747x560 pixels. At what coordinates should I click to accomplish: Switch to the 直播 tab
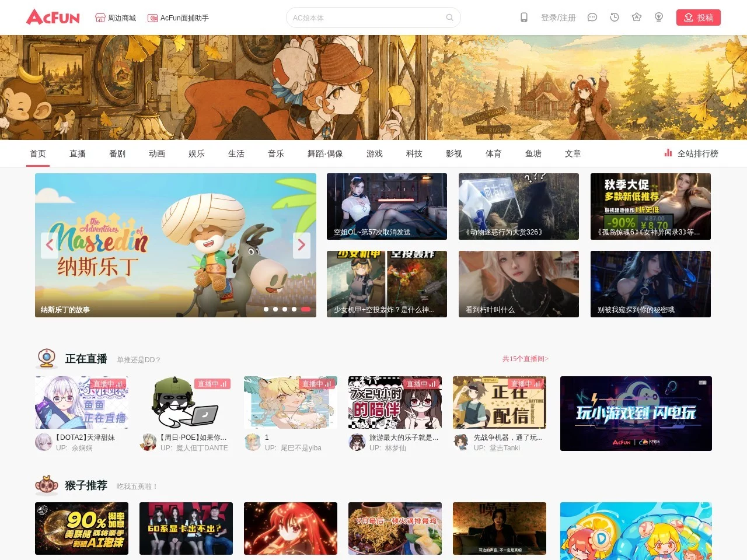click(x=78, y=153)
